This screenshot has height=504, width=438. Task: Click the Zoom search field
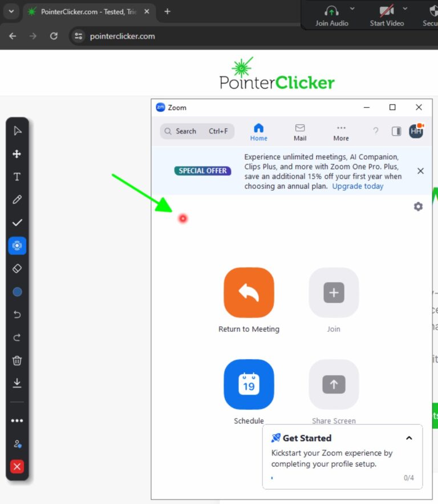[197, 131]
